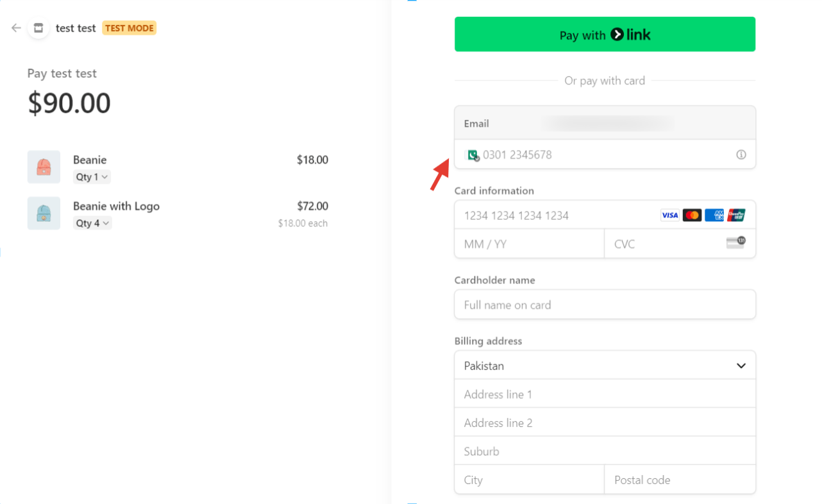
Task: Click the Beanie product thumbnail
Action: pyautogui.click(x=44, y=167)
